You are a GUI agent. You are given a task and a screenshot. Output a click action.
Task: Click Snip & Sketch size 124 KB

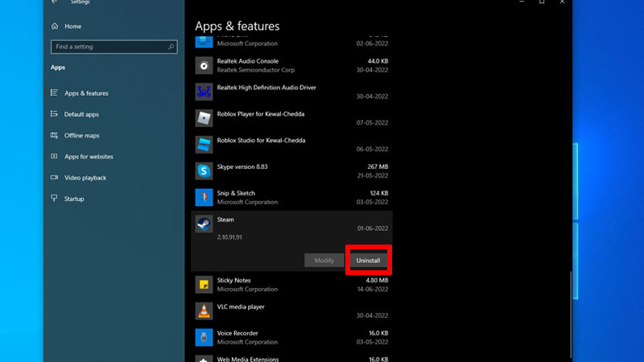coord(378,193)
